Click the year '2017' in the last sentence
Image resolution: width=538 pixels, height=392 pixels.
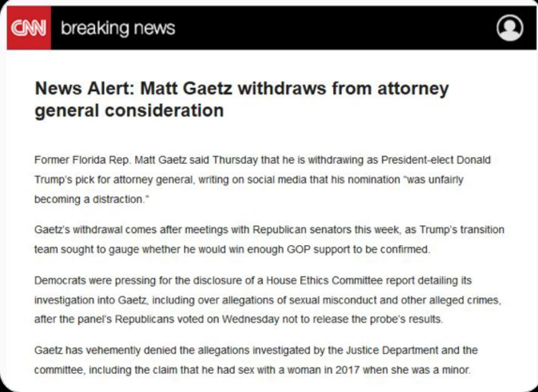(x=347, y=371)
